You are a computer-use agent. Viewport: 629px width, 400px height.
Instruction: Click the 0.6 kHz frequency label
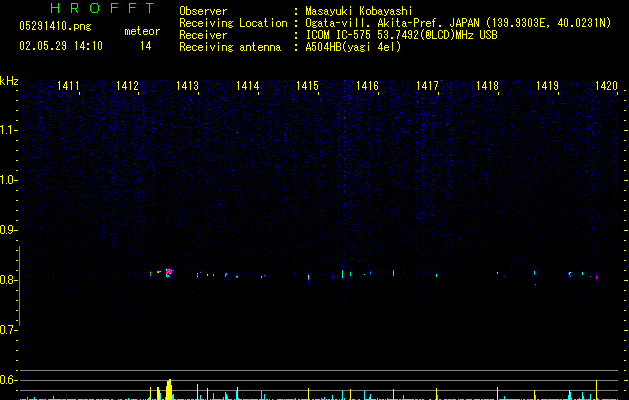click(x=8, y=380)
